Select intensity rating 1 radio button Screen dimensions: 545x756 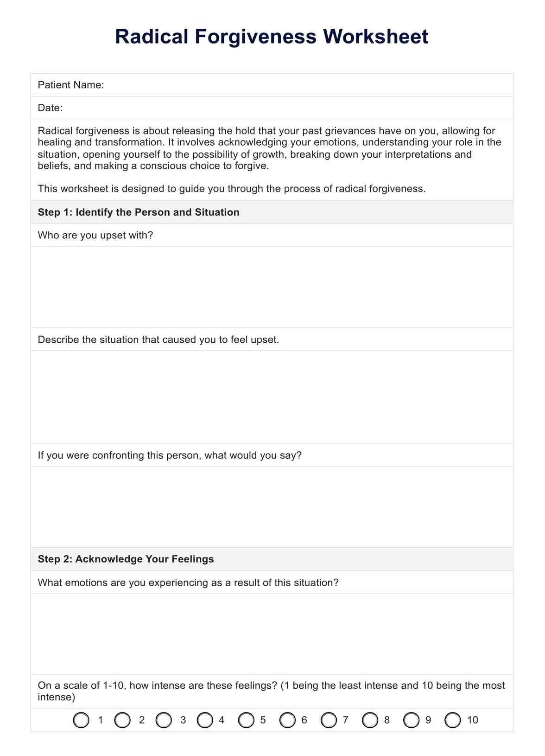pos(81,720)
